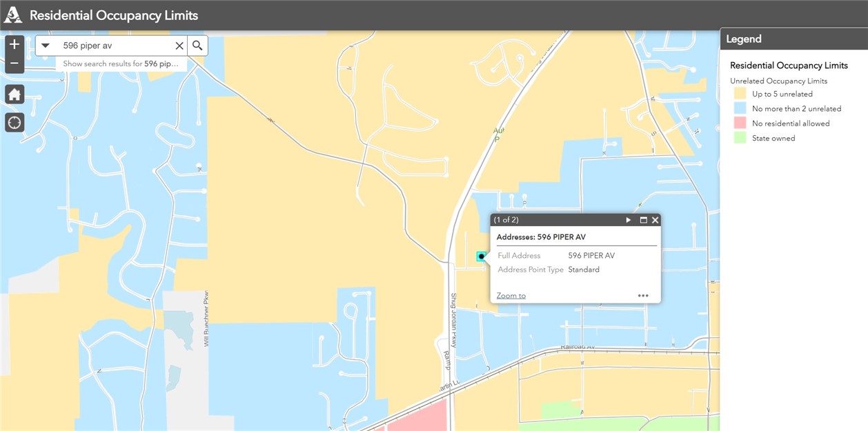
Task: Go to default map extent home
Action: [14, 94]
